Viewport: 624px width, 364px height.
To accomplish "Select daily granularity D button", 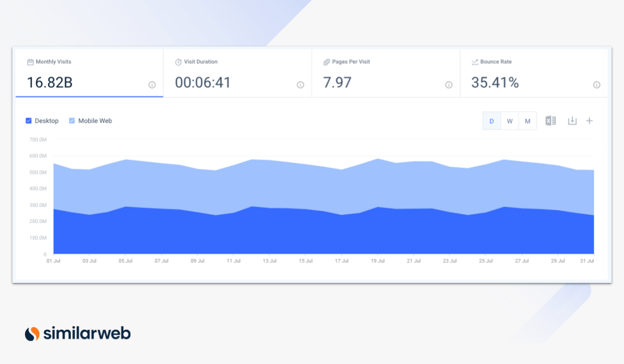I will click(x=491, y=121).
